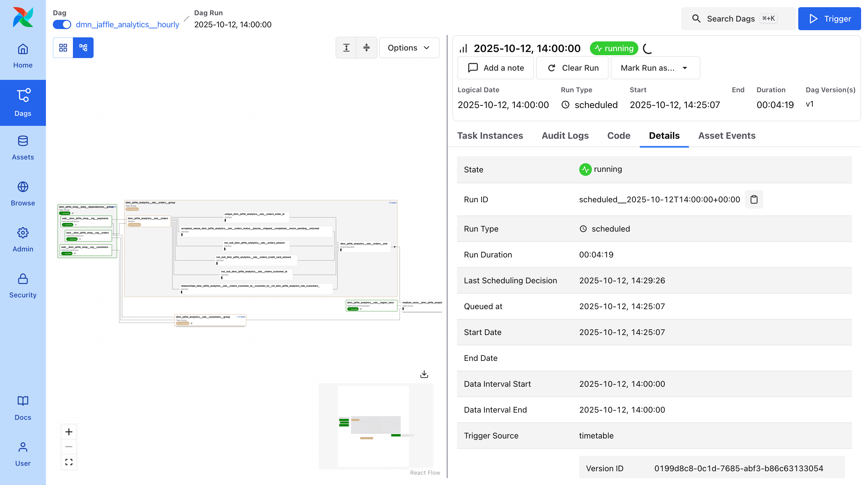Viewport: 868px width, 485px height.
Task: Open the Audit Logs tab
Action: point(565,136)
